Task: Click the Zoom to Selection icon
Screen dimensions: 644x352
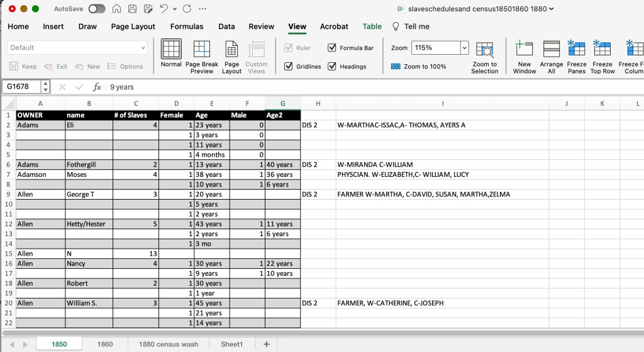Action: click(484, 50)
